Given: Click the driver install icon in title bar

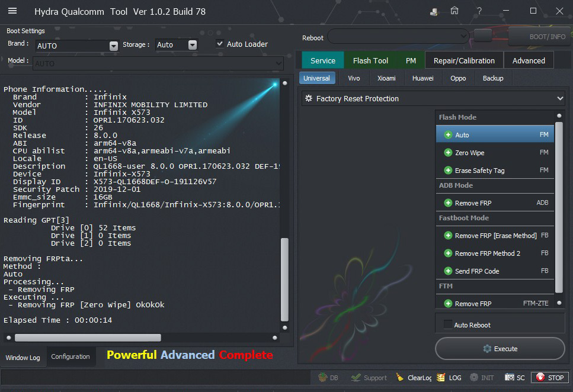Looking at the screenshot, I should coord(434,12).
